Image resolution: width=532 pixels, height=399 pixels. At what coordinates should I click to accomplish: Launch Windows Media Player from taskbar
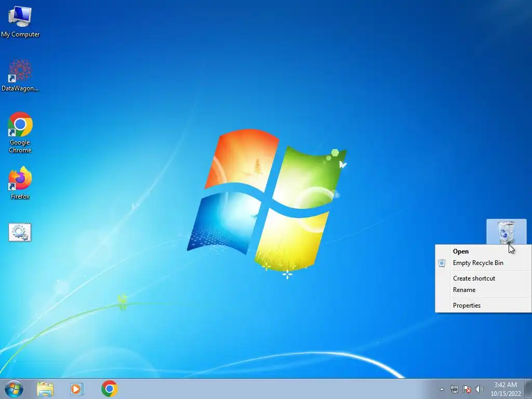(77, 389)
